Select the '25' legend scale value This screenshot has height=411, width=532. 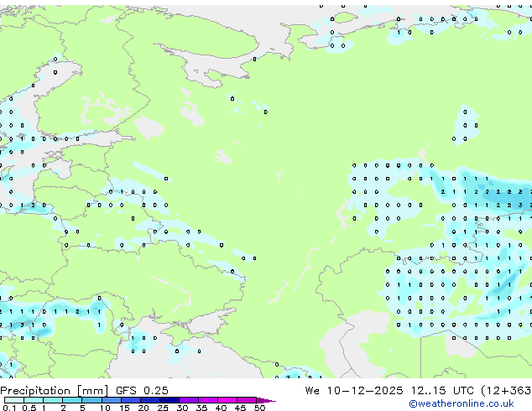(163, 408)
